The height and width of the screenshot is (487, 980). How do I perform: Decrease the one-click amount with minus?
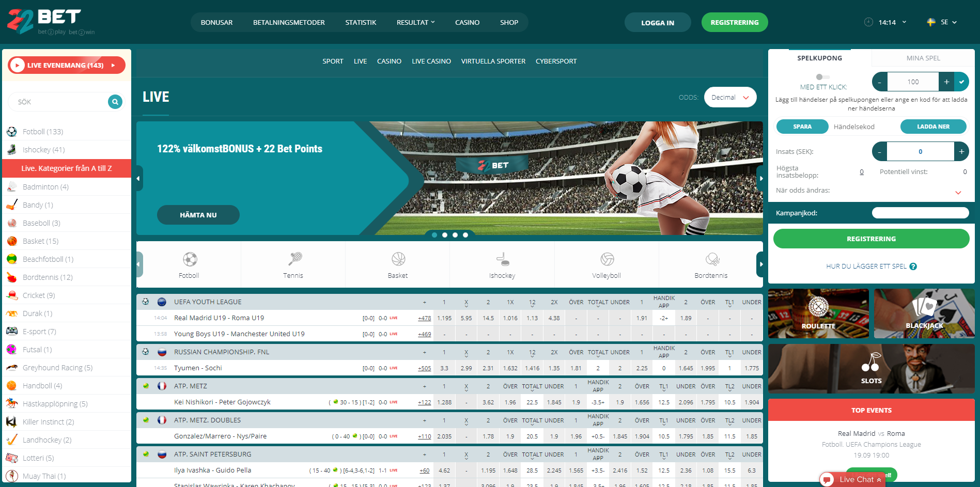point(880,82)
